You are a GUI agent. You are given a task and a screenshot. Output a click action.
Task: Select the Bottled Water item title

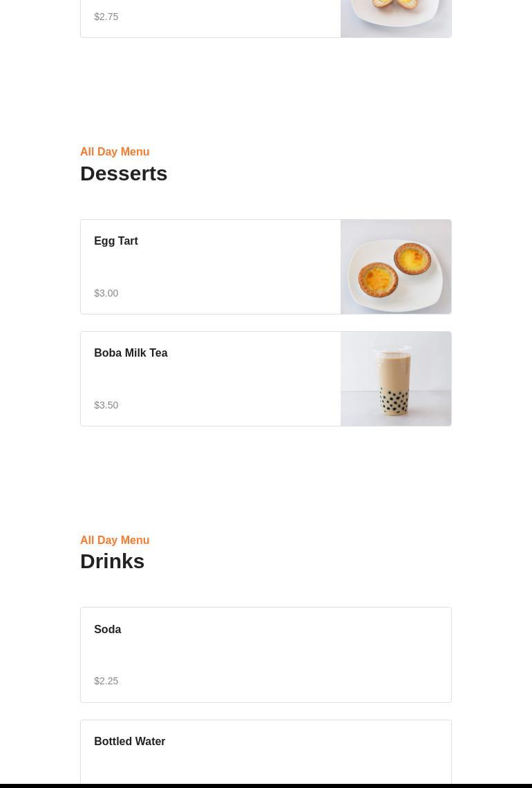tap(130, 742)
